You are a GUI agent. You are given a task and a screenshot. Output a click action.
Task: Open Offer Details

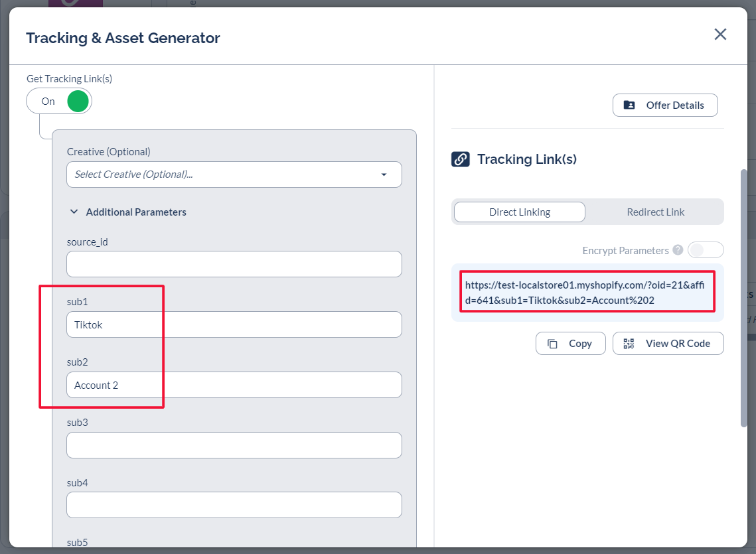pyautogui.click(x=665, y=105)
